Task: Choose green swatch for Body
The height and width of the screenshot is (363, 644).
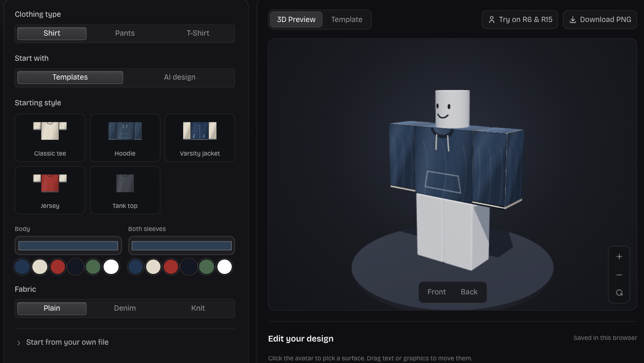Action: (93, 267)
